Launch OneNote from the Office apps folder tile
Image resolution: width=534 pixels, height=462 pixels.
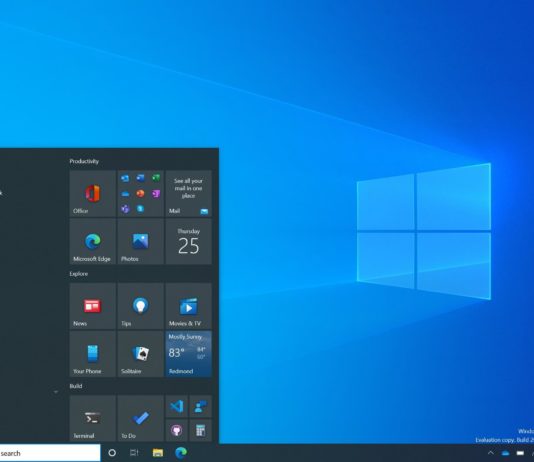tap(156, 193)
